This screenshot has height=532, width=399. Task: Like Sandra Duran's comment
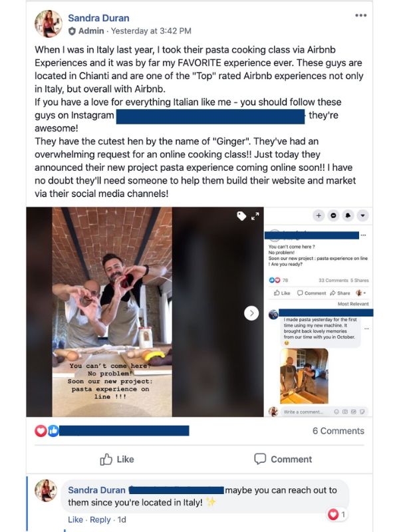75,520
